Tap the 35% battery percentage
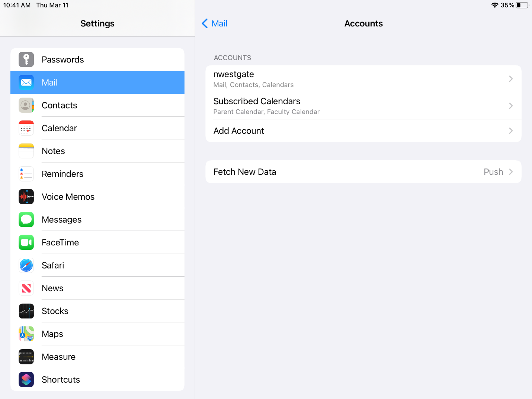532x399 pixels. click(x=507, y=5)
